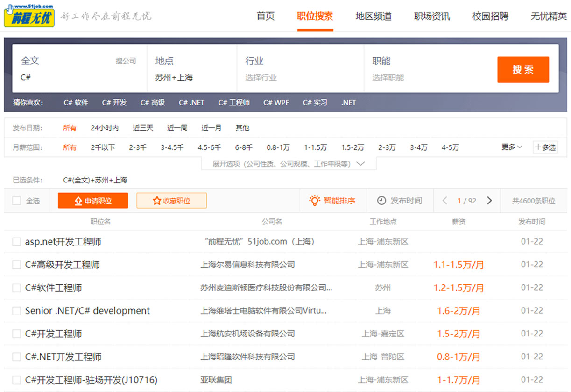The width and height of the screenshot is (571, 392).
Task: Open job Senior .NET/C# development
Action: pyautogui.click(x=88, y=311)
